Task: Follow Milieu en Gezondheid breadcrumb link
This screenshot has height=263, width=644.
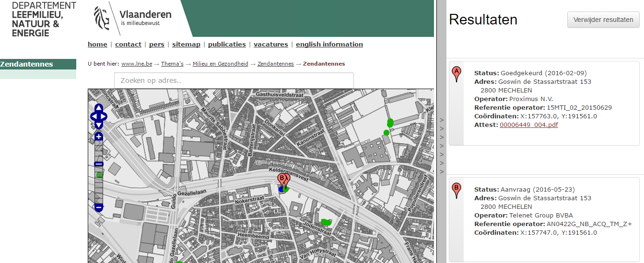Action: tap(220, 64)
